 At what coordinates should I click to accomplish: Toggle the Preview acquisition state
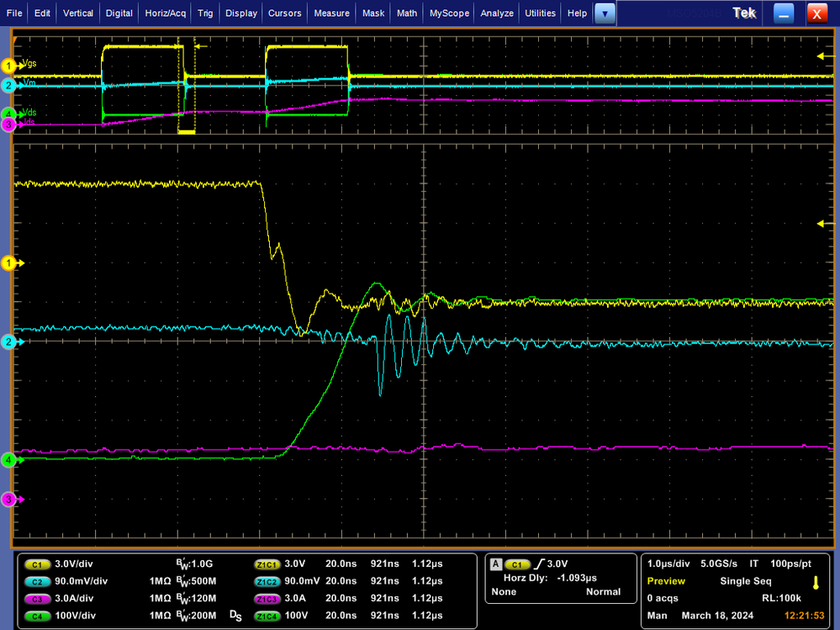[667, 581]
